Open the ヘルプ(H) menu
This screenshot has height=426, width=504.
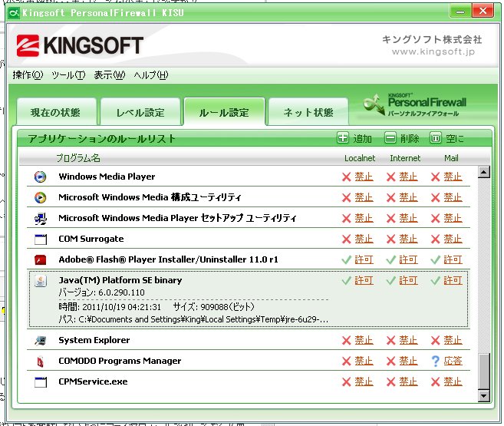(x=151, y=75)
